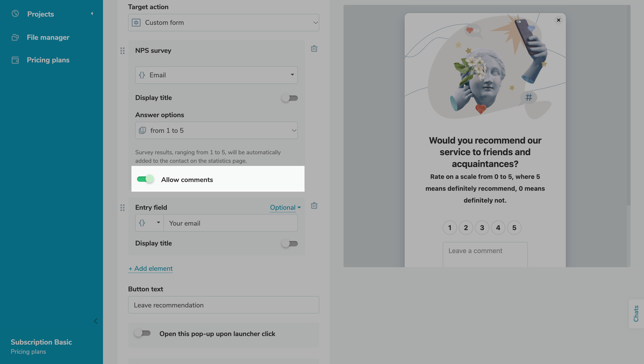Screen dimensions: 644x364
Task: Grab the NPS survey drag handle
Action: (122, 51)
